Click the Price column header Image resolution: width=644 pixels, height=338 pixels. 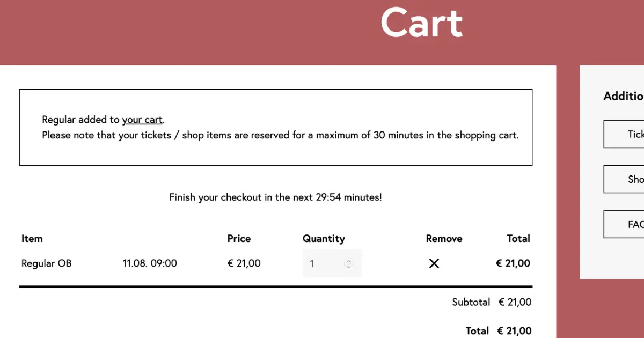(x=239, y=239)
